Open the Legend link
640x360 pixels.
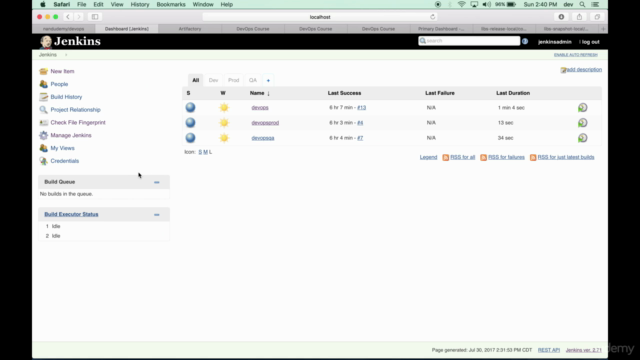428,157
